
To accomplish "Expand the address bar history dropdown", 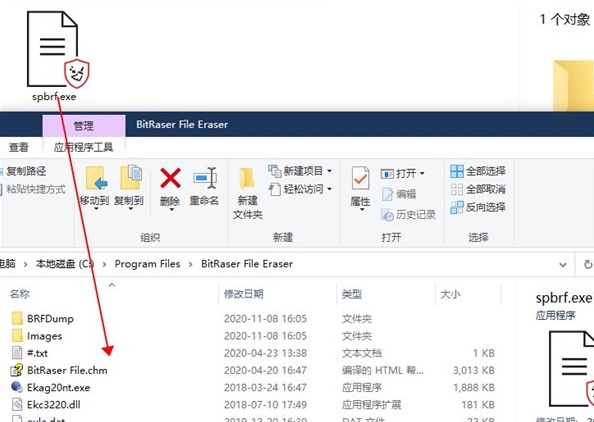I will click(563, 264).
